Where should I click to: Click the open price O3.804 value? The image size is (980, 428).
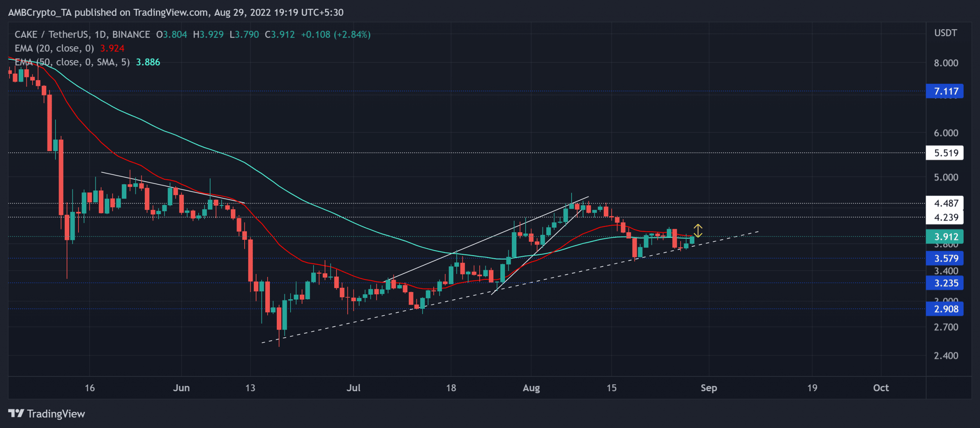point(171,34)
